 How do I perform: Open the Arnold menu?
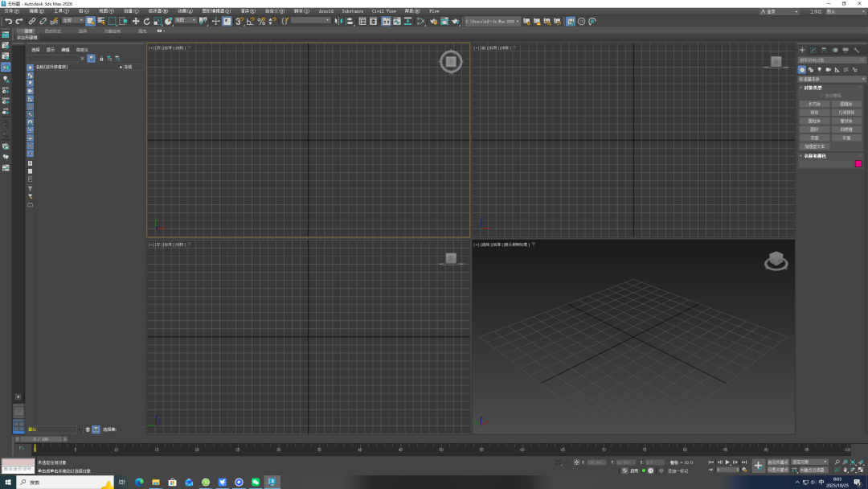pyautogui.click(x=325, y=11)
